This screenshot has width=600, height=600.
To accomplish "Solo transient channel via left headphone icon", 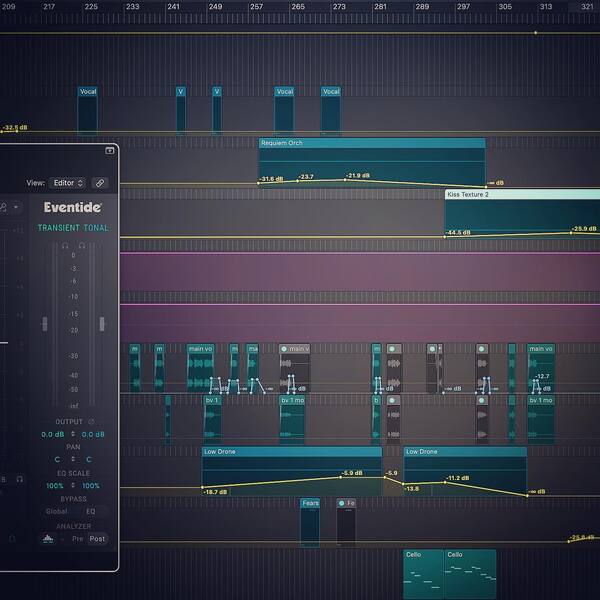I will coord(65,245).
